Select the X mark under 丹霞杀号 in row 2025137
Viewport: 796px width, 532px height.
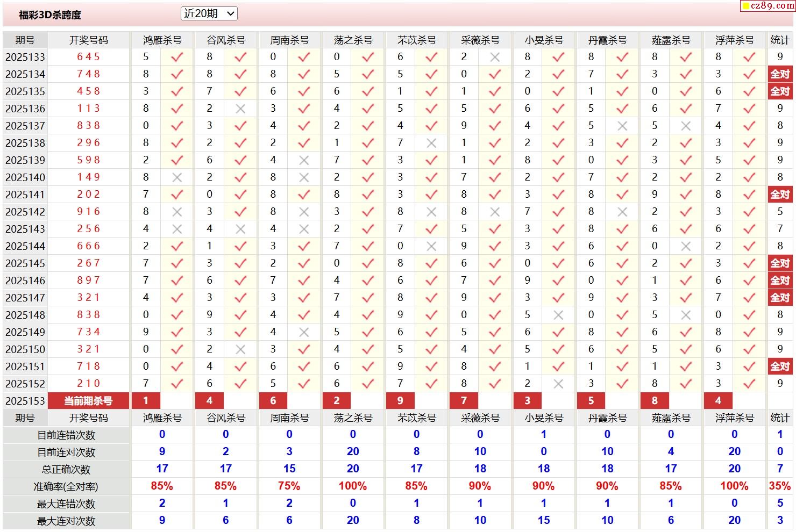[x=622, y=126]
